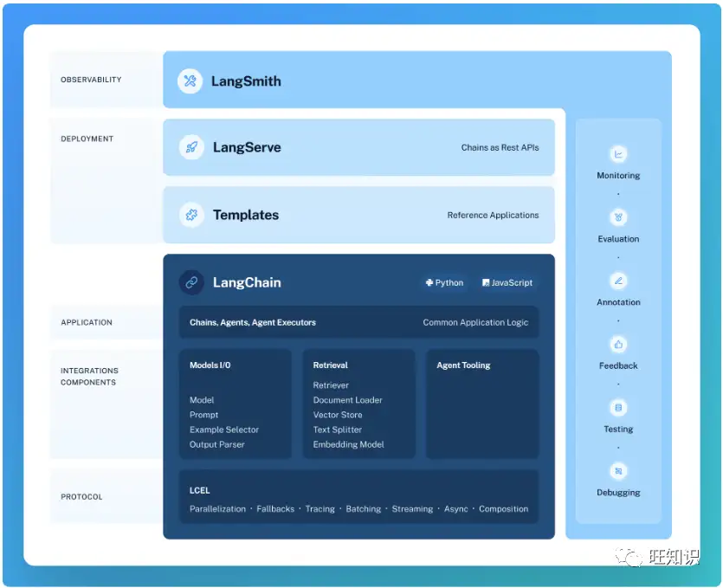Image resolution: width=723 pixels, height=588 pixels.
Task: Select Output Parser under Models I/O
Action: point(216,444)
